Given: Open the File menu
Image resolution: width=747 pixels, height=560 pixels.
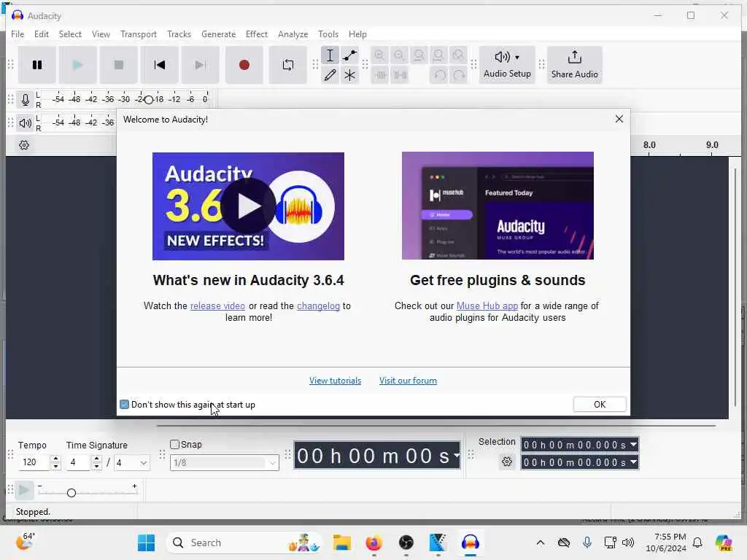Looking at the screenshot, I should 18,34.
